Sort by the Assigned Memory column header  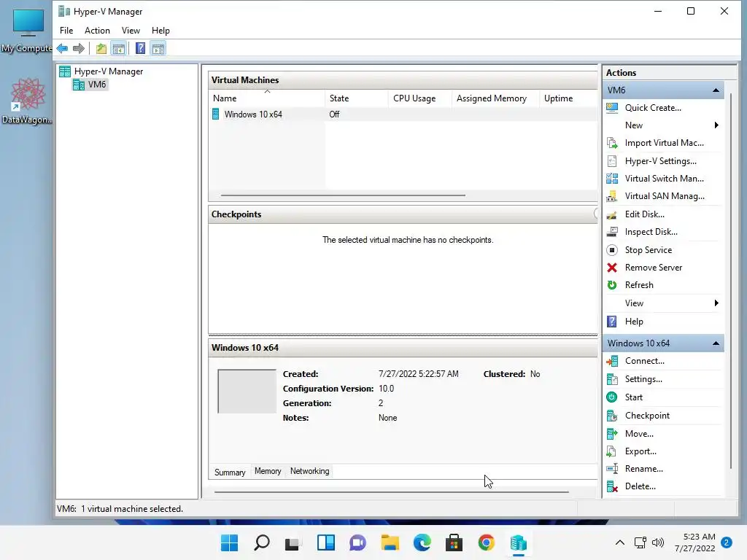click(495, 98)
